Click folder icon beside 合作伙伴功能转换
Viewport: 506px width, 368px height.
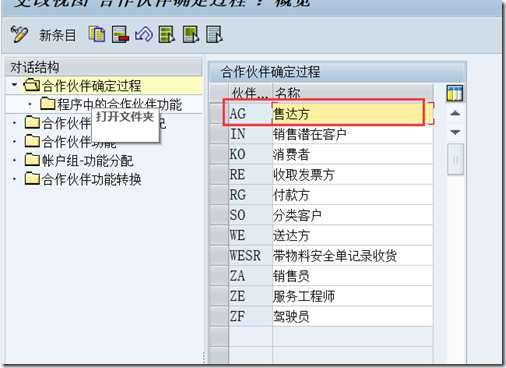(x=32, y=179)
